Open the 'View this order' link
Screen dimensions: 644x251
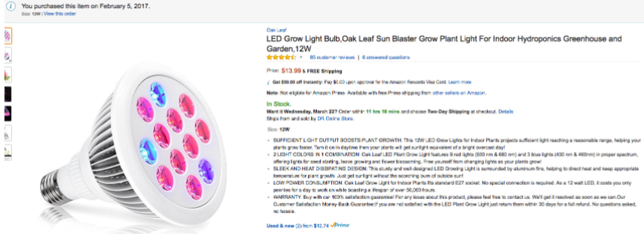pos(60,14)
